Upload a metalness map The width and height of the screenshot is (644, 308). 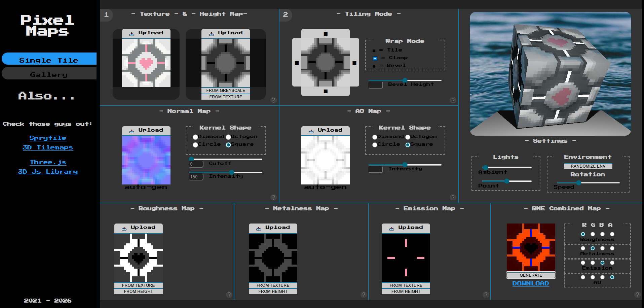tap(273, 227)
